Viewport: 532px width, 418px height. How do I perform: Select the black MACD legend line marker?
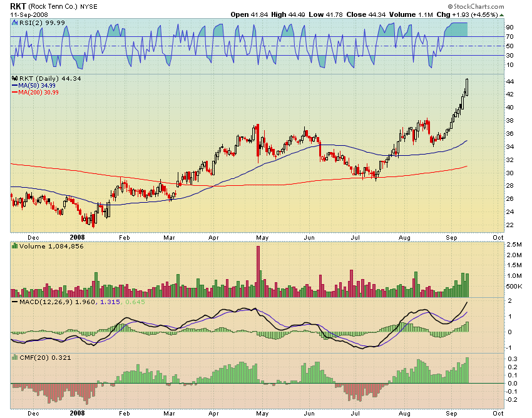[14, 302]
